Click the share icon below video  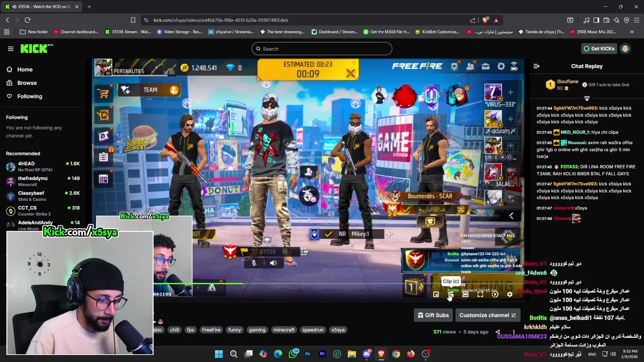498,332
